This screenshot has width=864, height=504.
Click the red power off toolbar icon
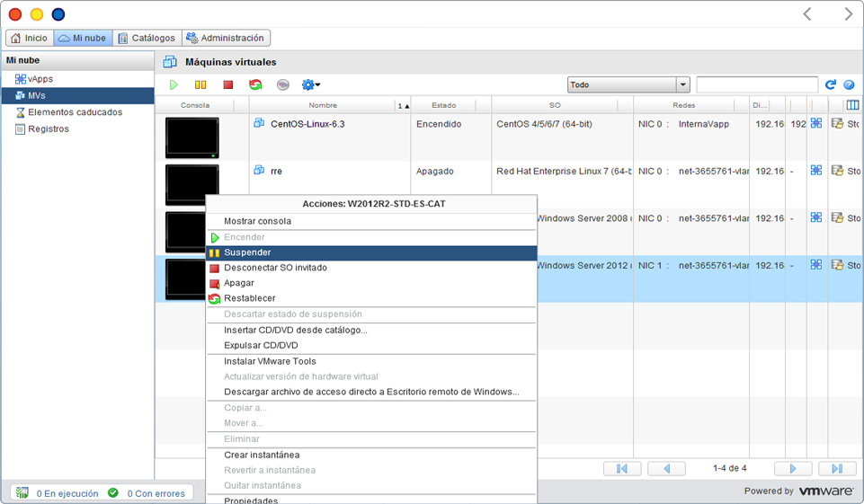coord(228,85)
